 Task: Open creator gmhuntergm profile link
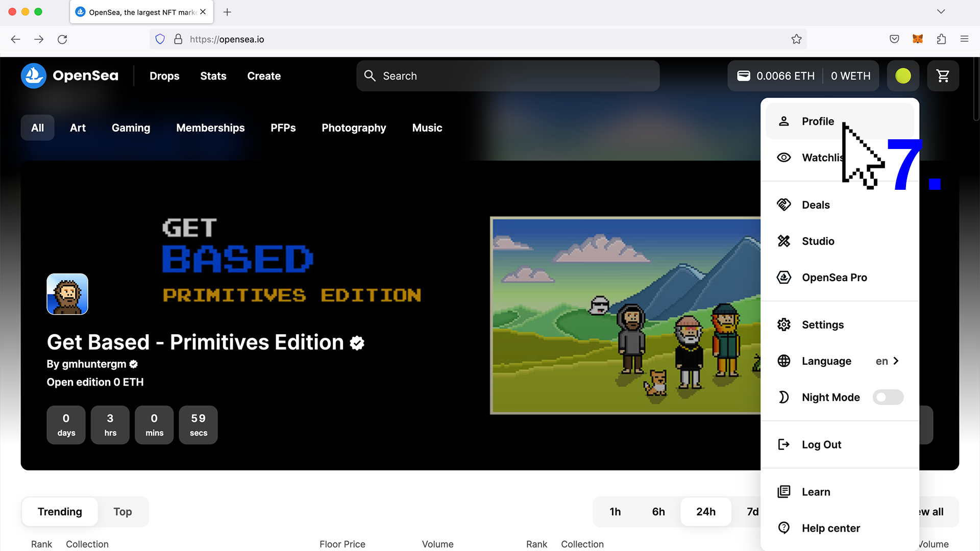[94, 364]
